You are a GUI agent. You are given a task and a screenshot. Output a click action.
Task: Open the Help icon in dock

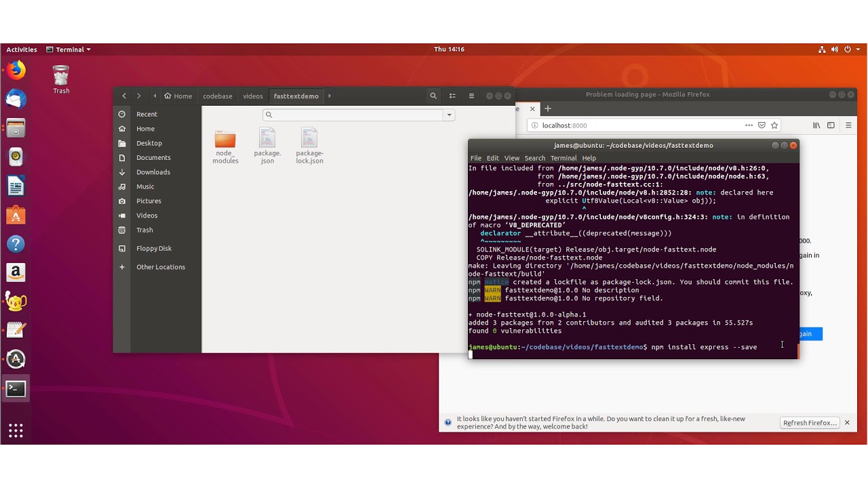[16, 244]
